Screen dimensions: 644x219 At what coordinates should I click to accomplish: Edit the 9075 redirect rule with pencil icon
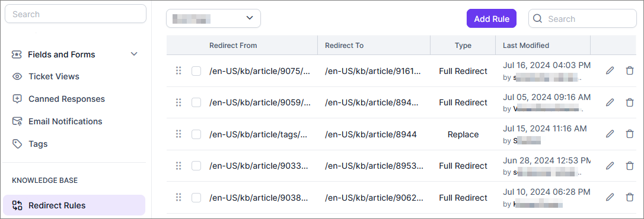click(610, 70)
